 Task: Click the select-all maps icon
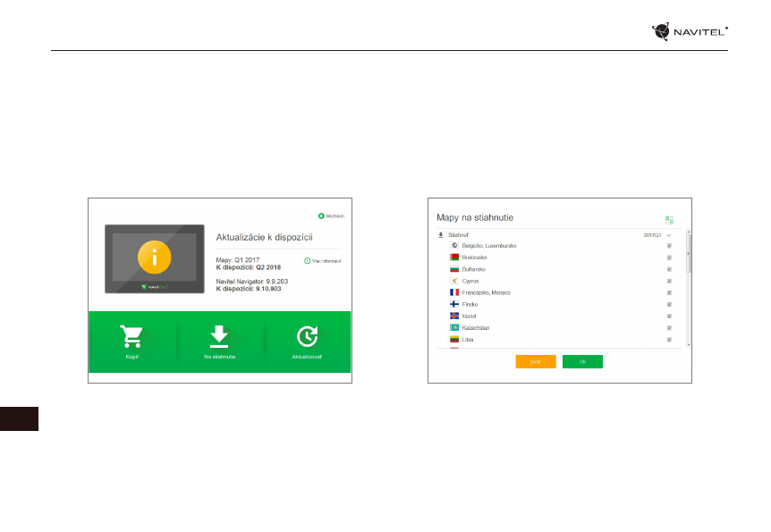[669, 219]
